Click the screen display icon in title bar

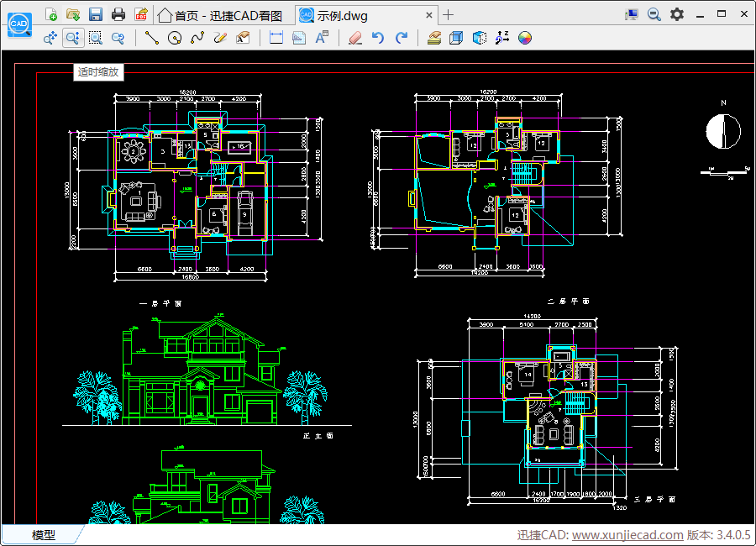point(631,14)
